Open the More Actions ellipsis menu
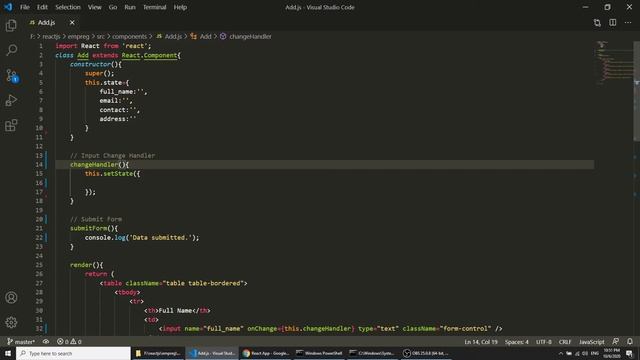The image size is (640, 360). [628, 22]
